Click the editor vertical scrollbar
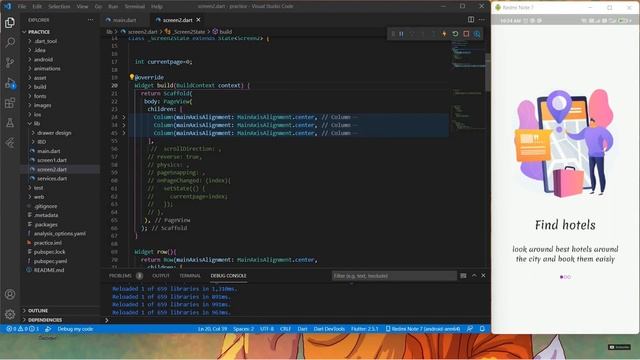 (488, 73)
